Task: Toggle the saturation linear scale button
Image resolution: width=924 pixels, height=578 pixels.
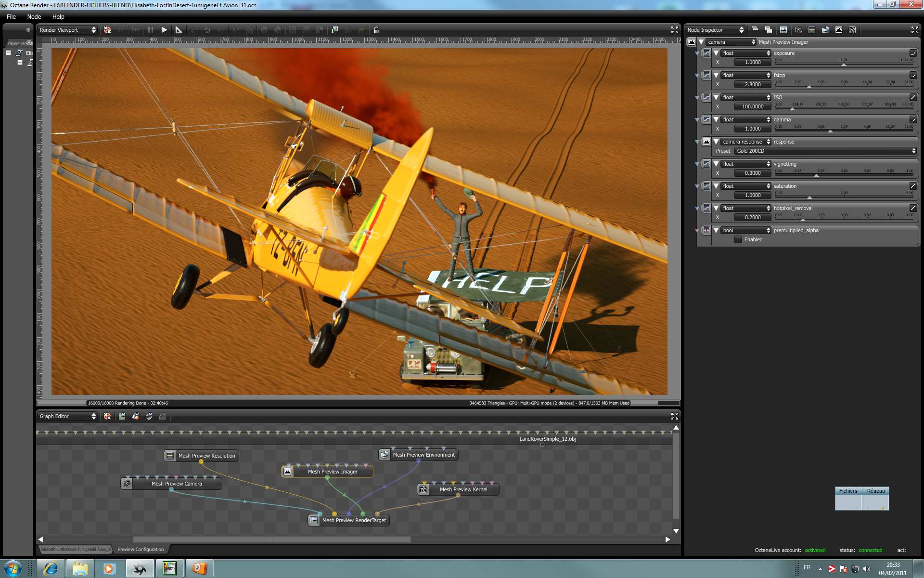Action: [x=912, y=186]
